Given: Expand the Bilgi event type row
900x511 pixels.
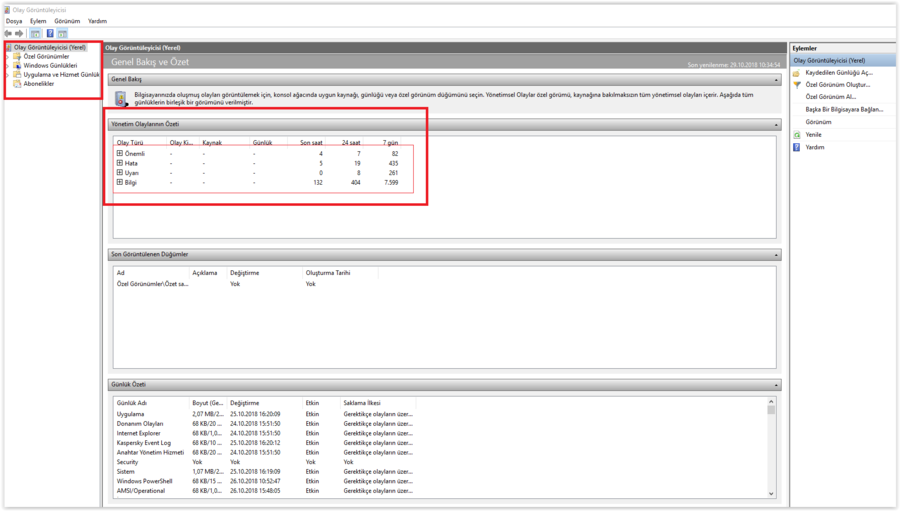Looking at the screenshot, I should coord(119,182).
